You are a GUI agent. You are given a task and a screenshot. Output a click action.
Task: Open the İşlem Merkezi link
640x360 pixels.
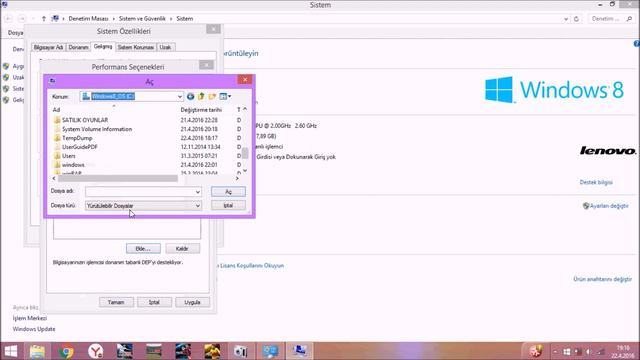29,318
